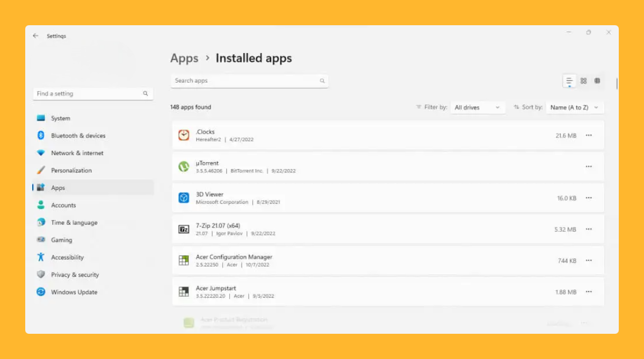Click the 1.88 MB size value
This screenshot has height=359, width=644.
point(566,292)
